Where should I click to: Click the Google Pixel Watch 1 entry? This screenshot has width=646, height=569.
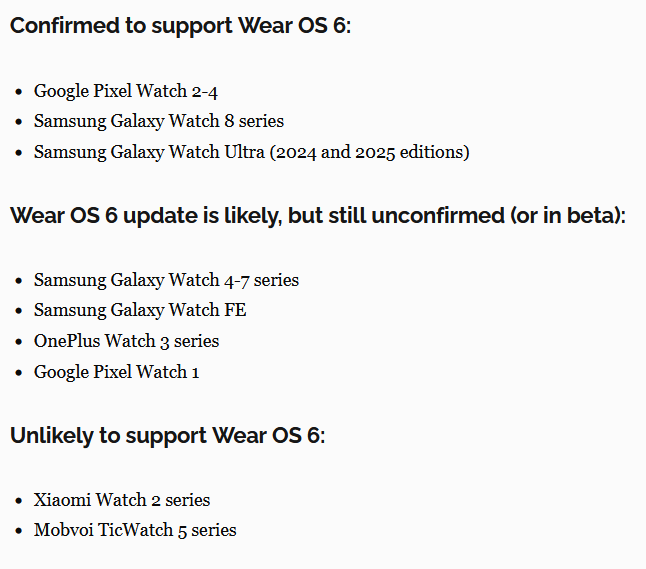point(117,372)
